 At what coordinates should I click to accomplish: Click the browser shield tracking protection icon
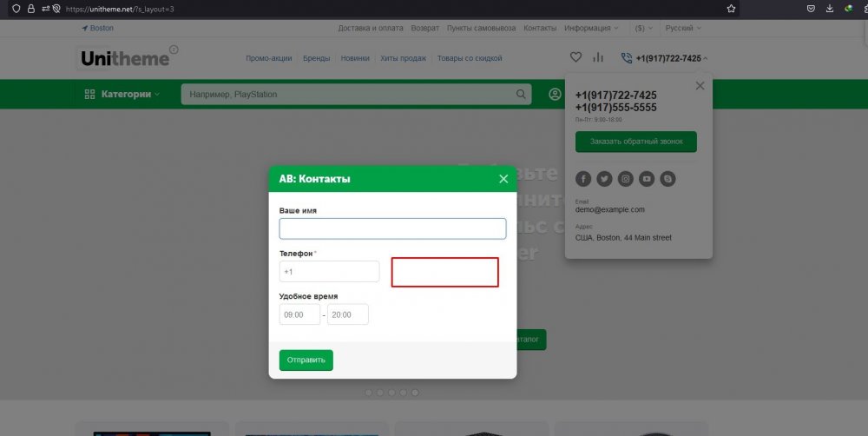(16, 9)
